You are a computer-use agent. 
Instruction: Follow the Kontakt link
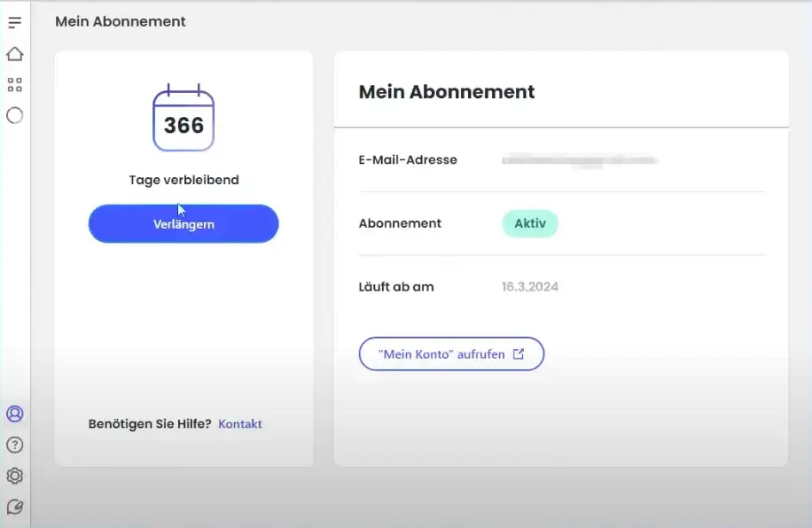(x=240, y=423)
